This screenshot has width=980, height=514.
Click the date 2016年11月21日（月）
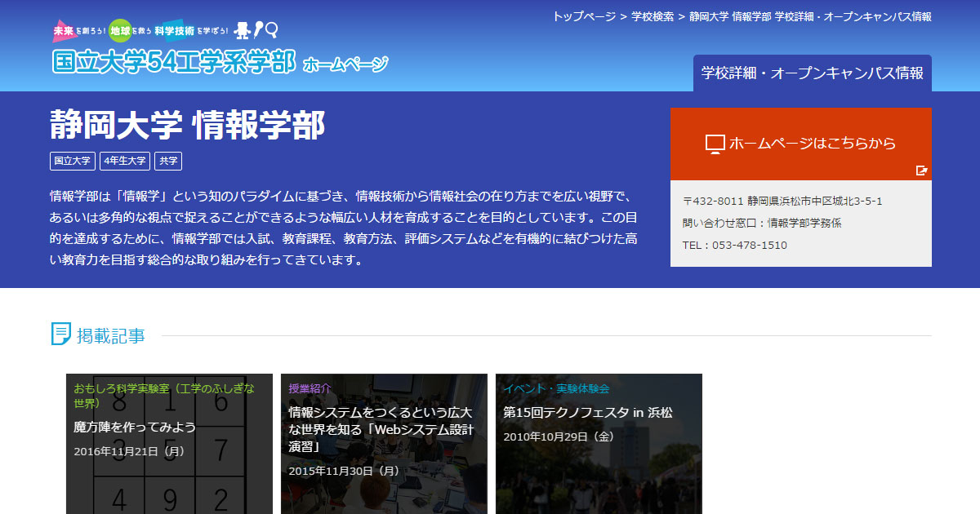tap(130, 450)
